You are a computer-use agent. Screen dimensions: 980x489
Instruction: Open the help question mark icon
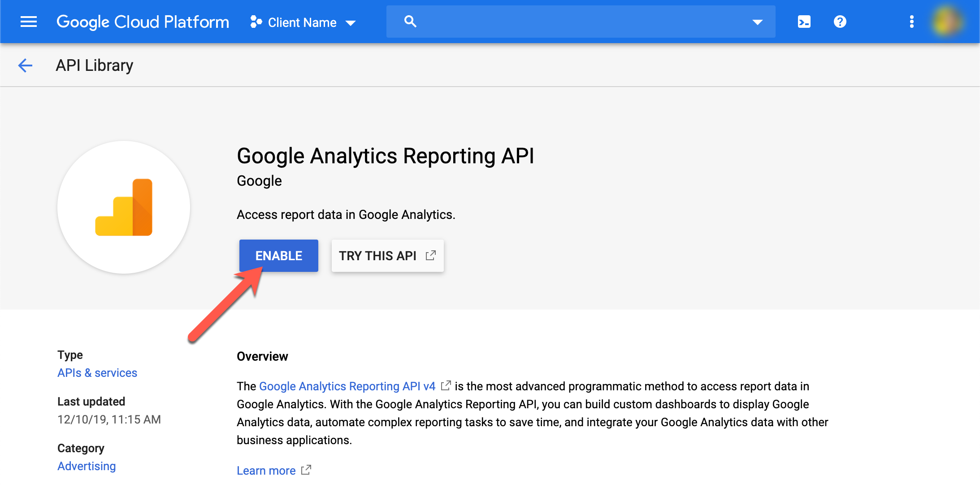840,22
